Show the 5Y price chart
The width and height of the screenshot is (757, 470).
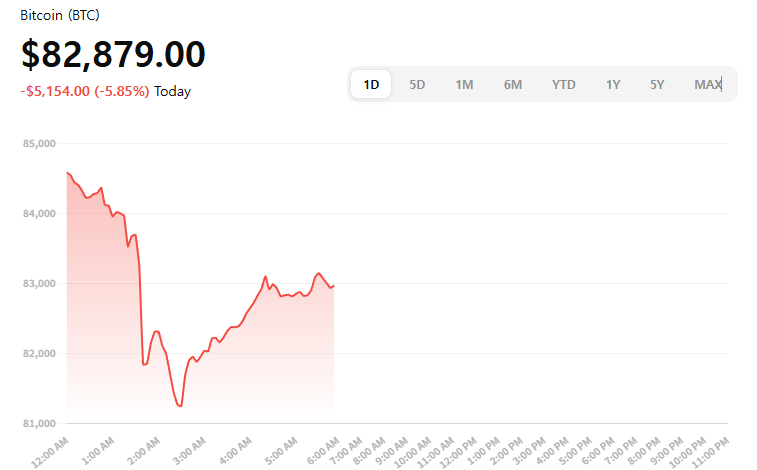click(x=657, y=85)
